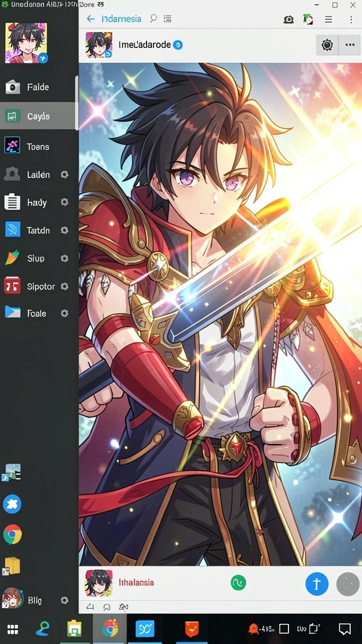362x644 pixels.
Task: Open the search magnifier icon
Action: coord(153,18)
